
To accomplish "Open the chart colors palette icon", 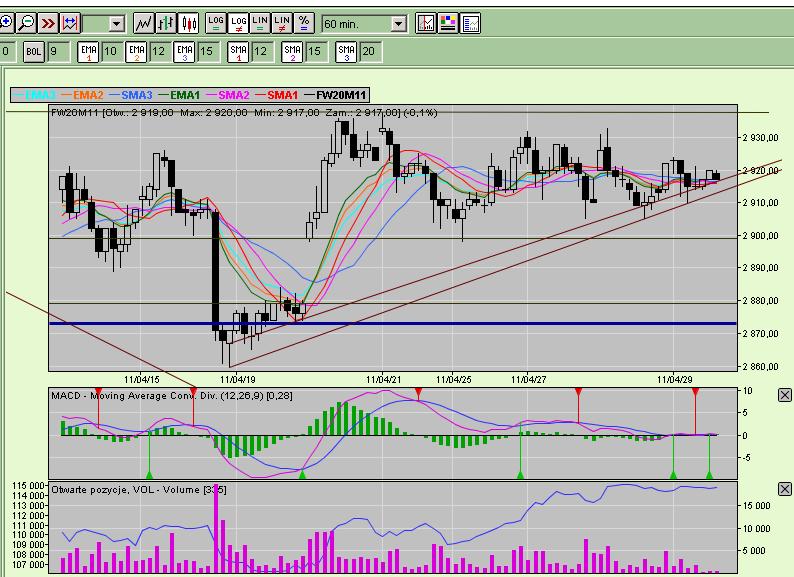I will [x=448, y=23].
